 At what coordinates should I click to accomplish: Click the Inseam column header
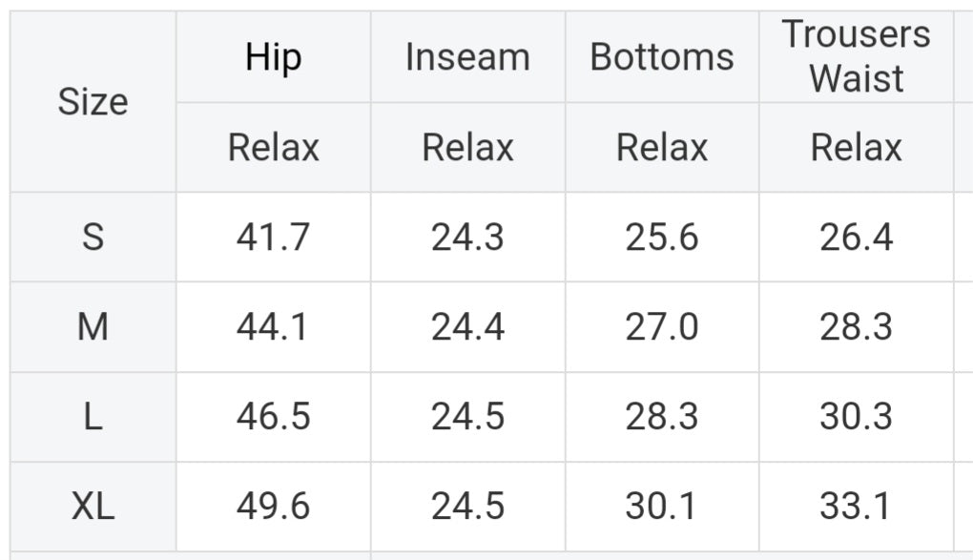[467, 57]
